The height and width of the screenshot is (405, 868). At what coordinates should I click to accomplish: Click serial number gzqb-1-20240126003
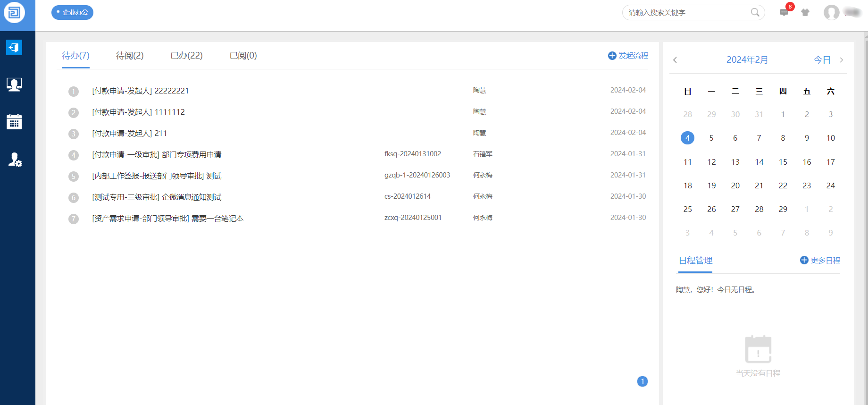point(417,175)
